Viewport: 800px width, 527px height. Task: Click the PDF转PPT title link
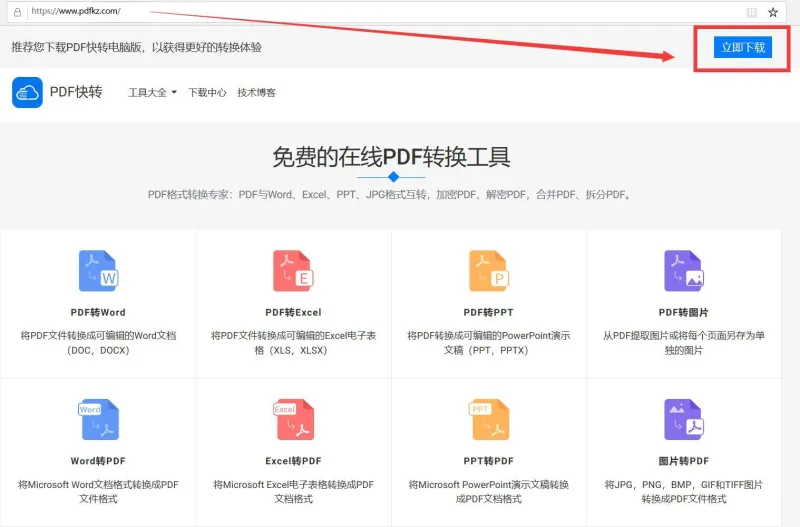488,312
